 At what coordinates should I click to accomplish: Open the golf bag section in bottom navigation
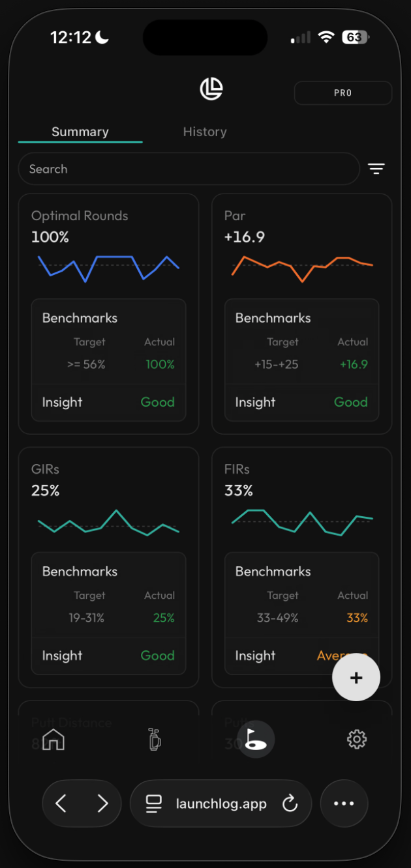155,740
